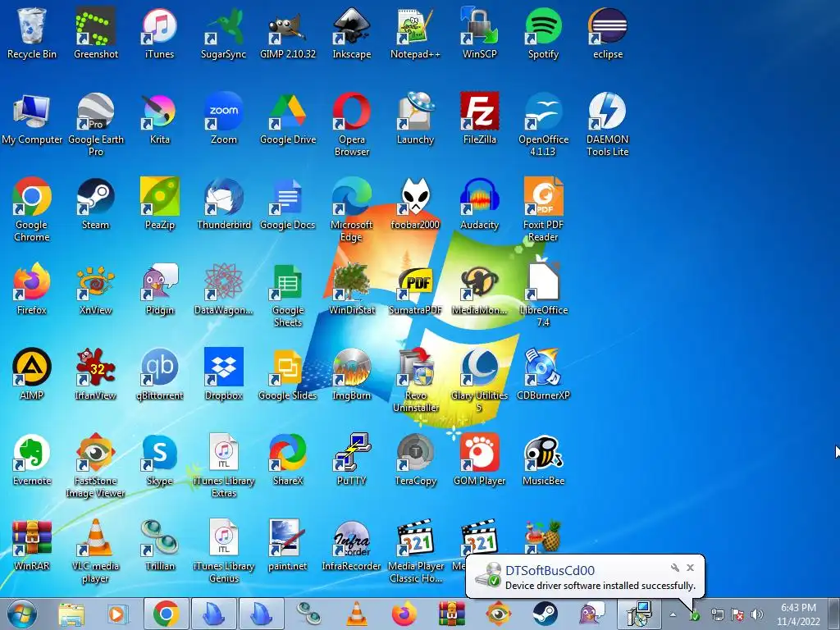The height and width of the screenshot is (630, 840).
Task: Select the XnView desktop icon
Action: click(x=95, y=290)
